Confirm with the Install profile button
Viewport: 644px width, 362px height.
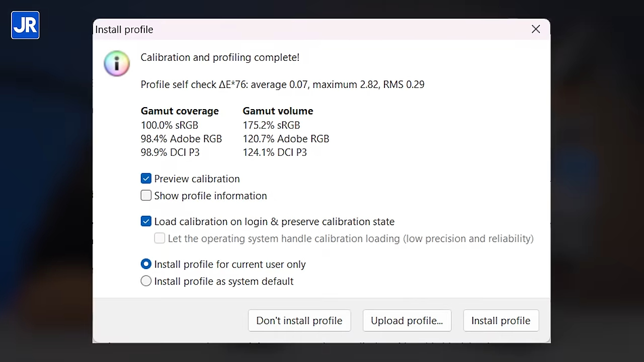tap(501, 320)
